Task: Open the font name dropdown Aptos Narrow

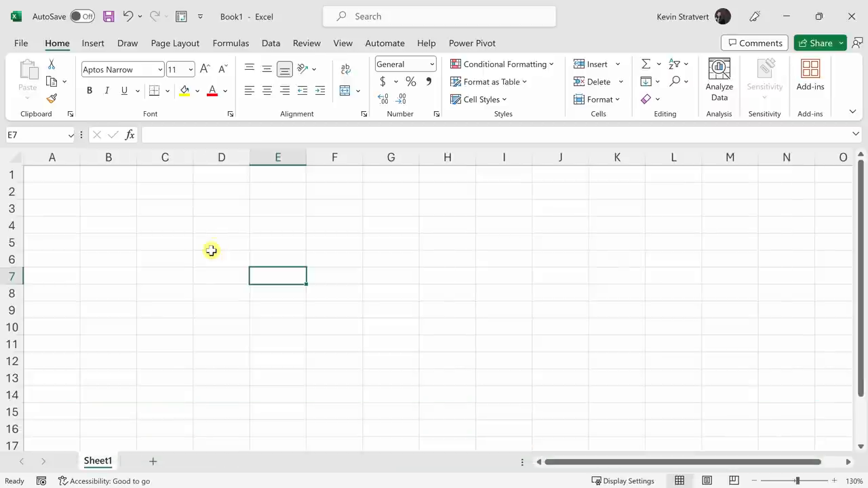Action: [160, 70]
